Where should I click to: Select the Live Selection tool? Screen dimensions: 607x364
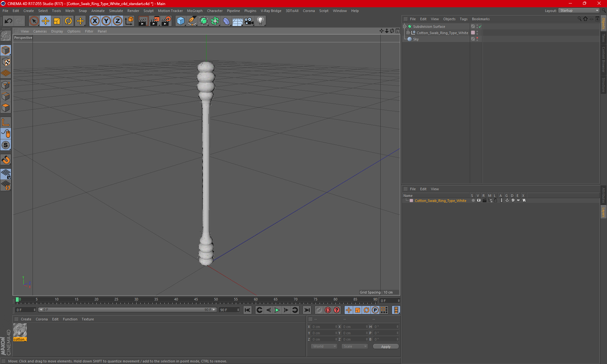coord(34,21)
